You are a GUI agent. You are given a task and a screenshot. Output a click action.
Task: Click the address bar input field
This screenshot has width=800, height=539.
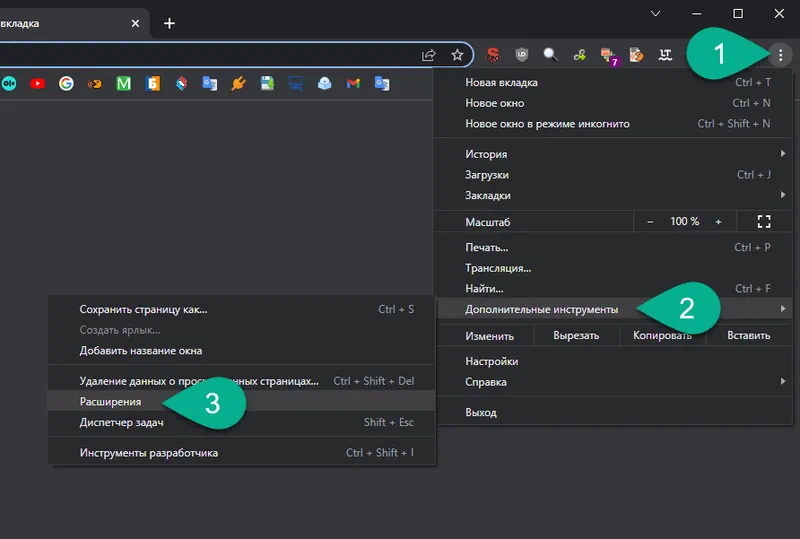[200, 55]
